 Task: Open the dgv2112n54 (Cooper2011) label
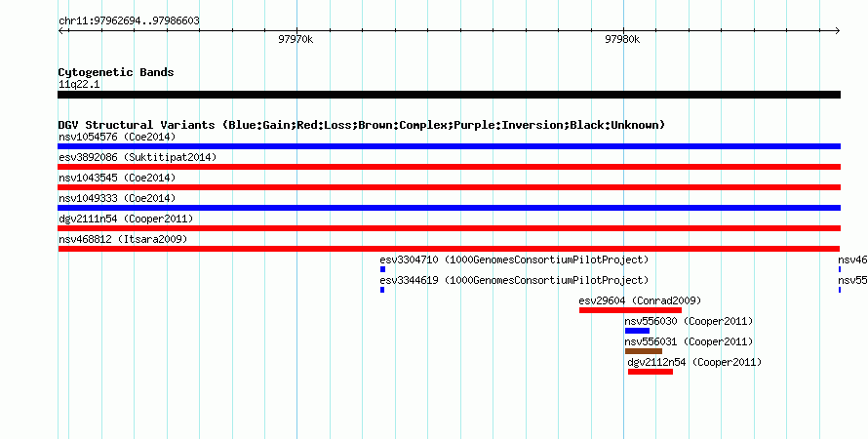click(694, 362)
